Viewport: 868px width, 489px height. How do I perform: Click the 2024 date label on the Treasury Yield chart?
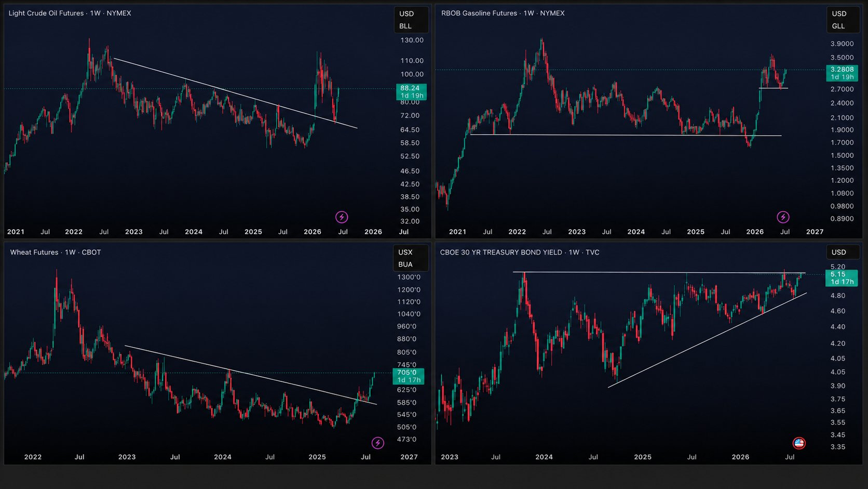[544, 457]
